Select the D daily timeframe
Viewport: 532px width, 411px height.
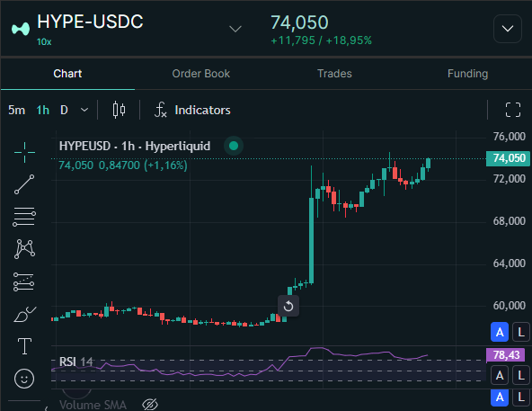tap(64, 110)
